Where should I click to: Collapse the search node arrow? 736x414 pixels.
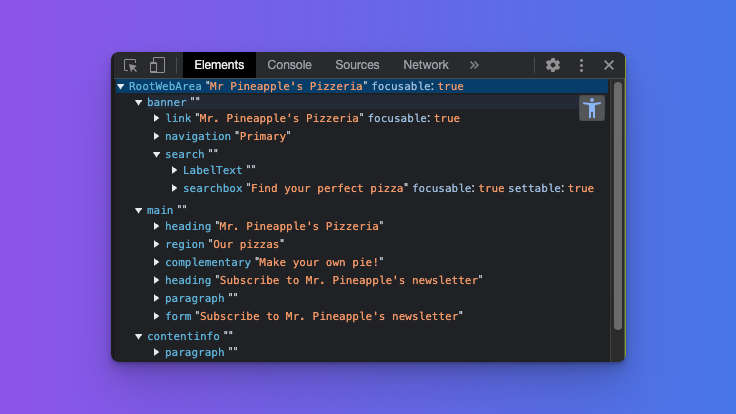point(157,155)
